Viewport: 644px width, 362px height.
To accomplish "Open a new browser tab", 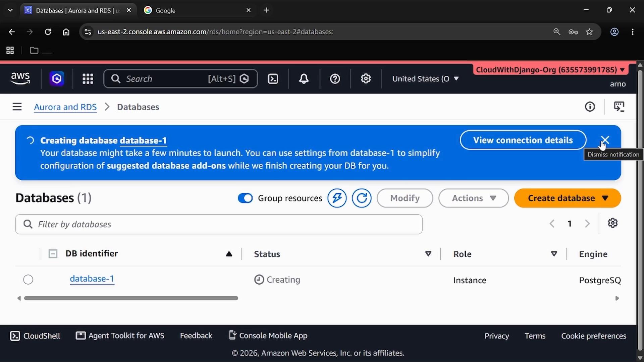I will 267,10.
